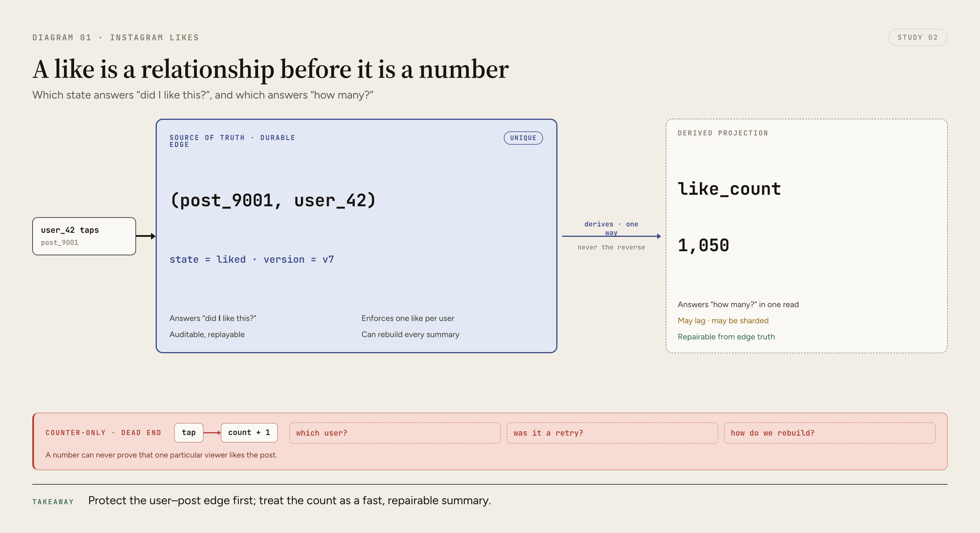The width and height of the screenshot is (980, 533).
Task: Click the 'tap' box in the dead-end strip
Action: 189,432
